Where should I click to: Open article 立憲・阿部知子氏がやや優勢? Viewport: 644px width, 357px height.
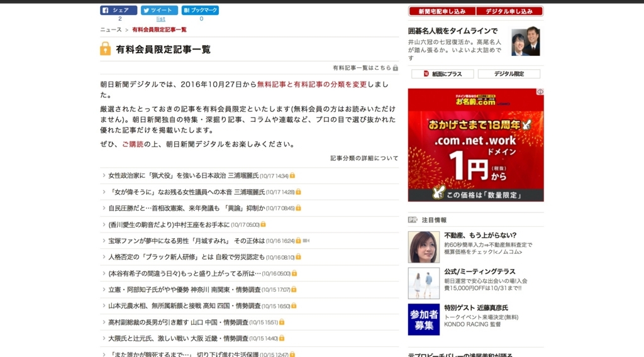coord(184,290)
